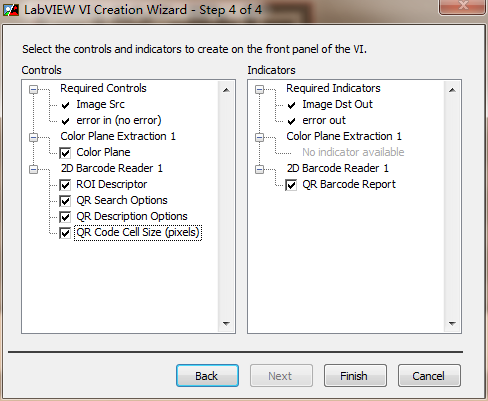Collapse Color Plane Extraction 1 under Indicators

pyautogui.click(x=259, y=137)
